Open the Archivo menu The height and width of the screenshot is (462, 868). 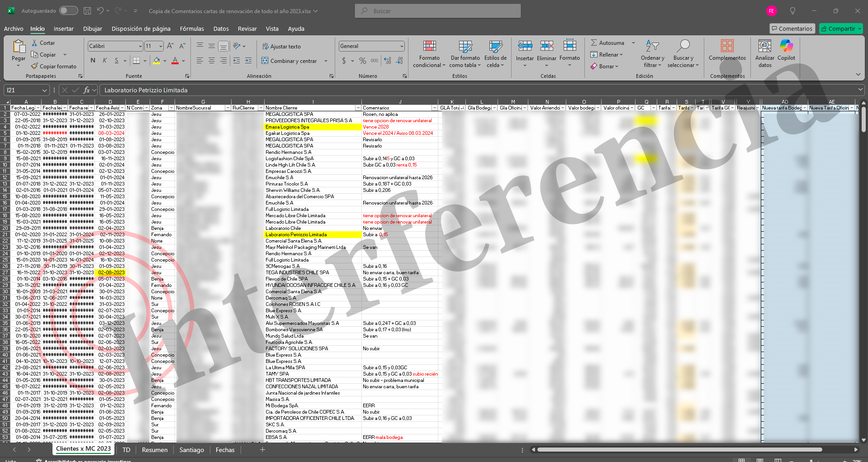click(14, 29)
